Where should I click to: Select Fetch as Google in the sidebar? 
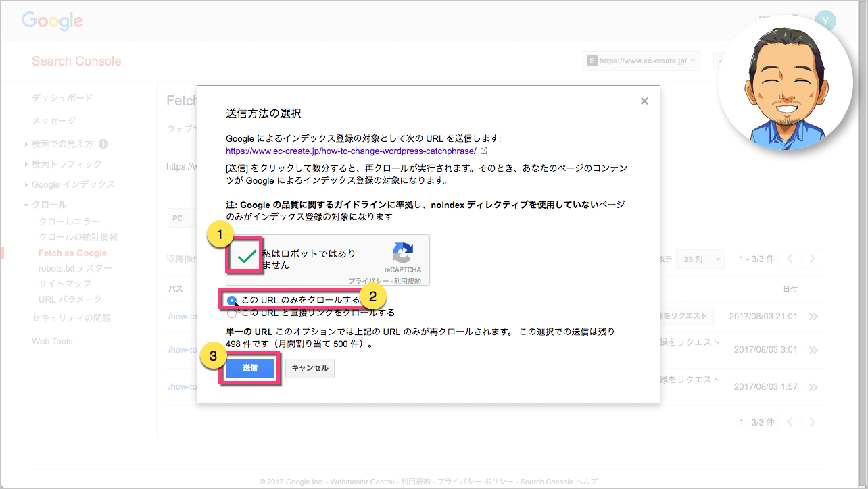point(73,253)
